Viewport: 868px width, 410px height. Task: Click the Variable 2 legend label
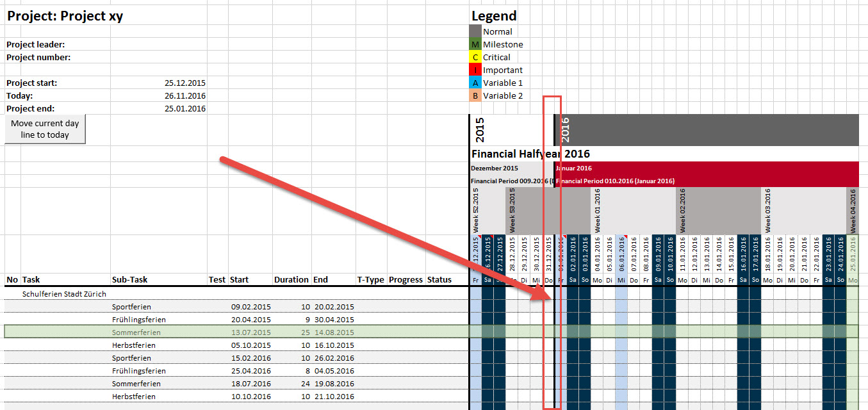(x=503, y=95)
